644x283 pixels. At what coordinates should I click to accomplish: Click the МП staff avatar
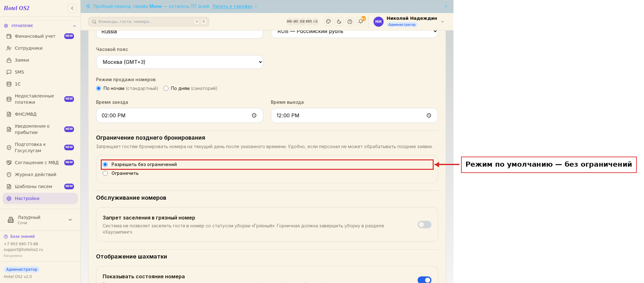pyautogui.click(x=309, y=21)
